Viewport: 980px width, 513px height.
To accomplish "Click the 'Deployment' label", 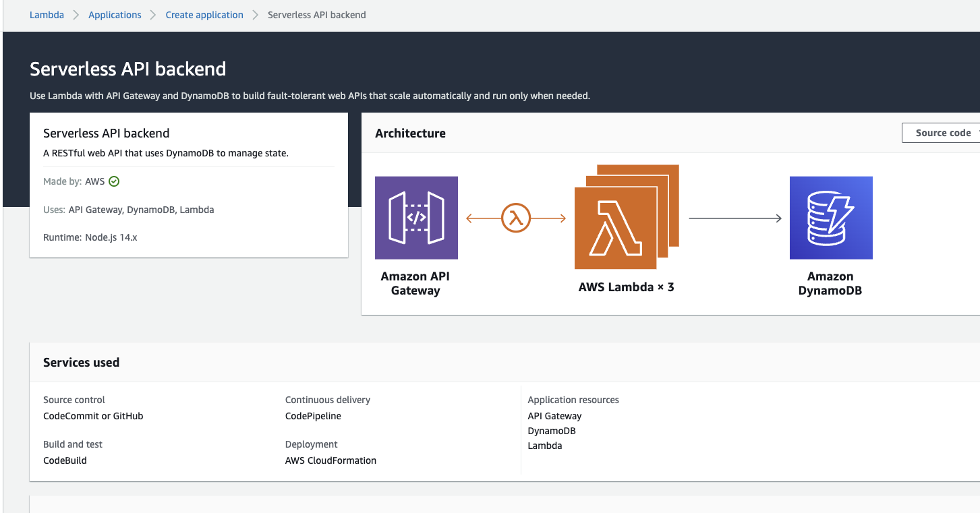I will click(312, 444).
